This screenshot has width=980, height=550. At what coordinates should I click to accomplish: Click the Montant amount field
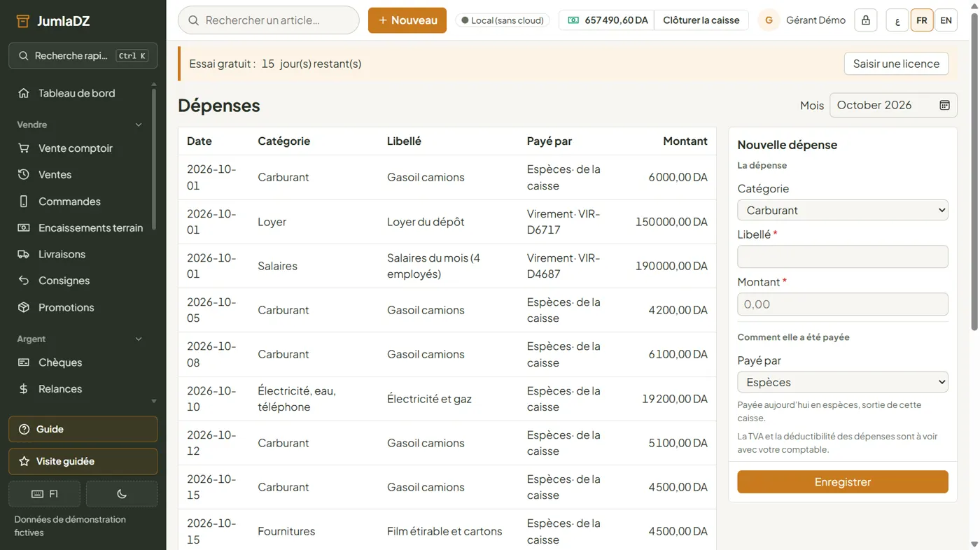coord(843,304)
